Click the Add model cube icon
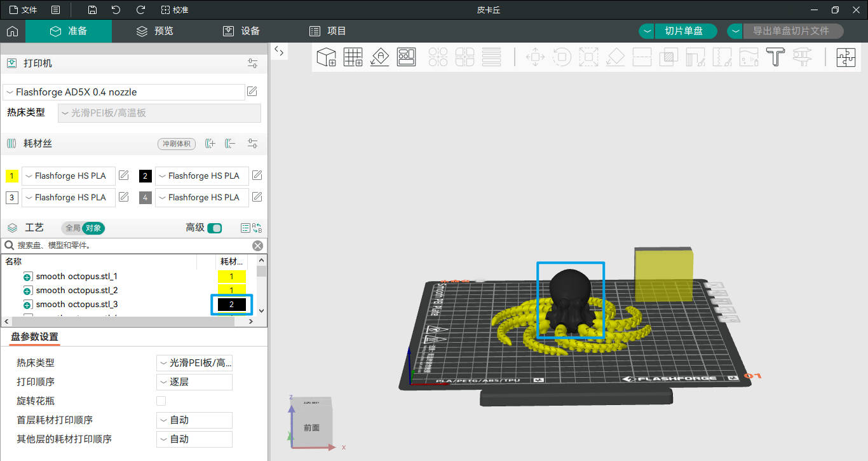The image size is (868, 461). coord(326,57)
